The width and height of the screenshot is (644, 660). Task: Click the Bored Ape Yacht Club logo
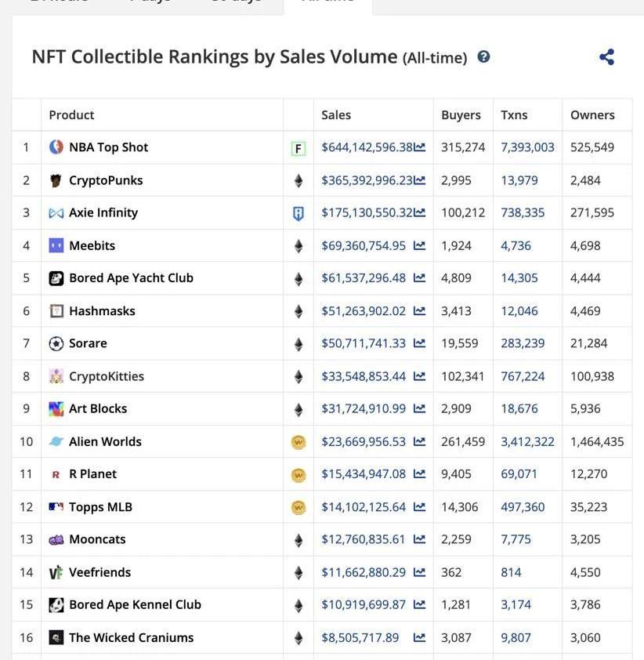click(56, 278)
